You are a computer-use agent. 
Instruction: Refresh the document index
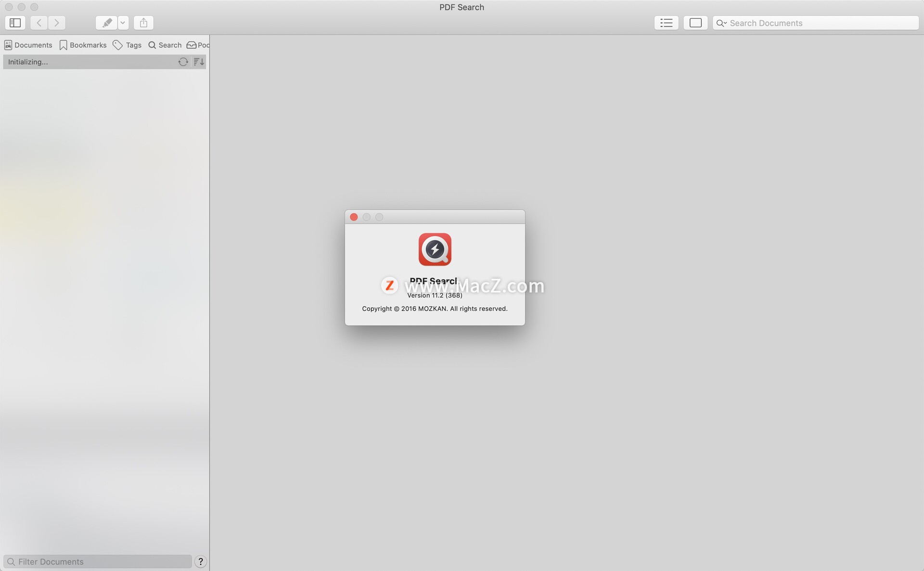183,62
